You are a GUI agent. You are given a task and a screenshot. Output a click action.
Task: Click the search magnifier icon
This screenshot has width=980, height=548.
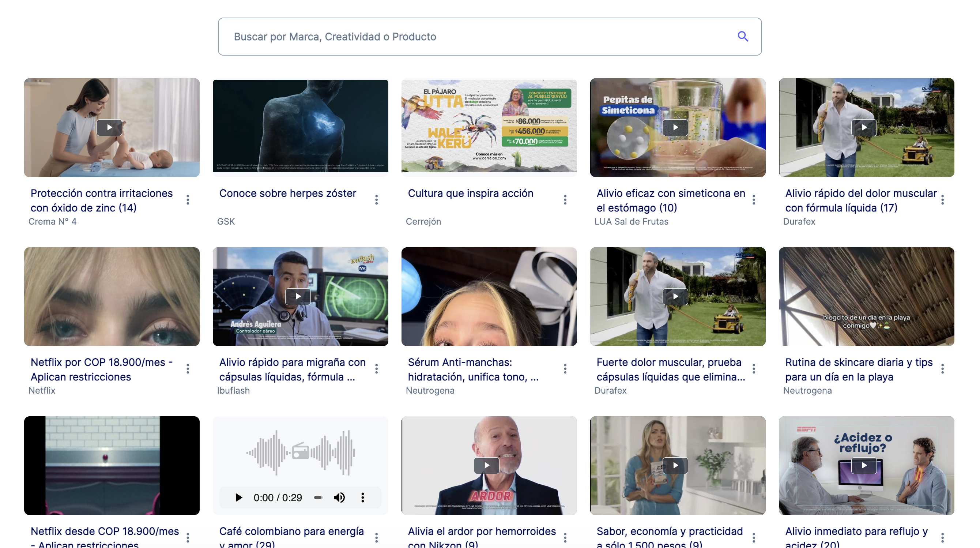click(x=742, y=37)
